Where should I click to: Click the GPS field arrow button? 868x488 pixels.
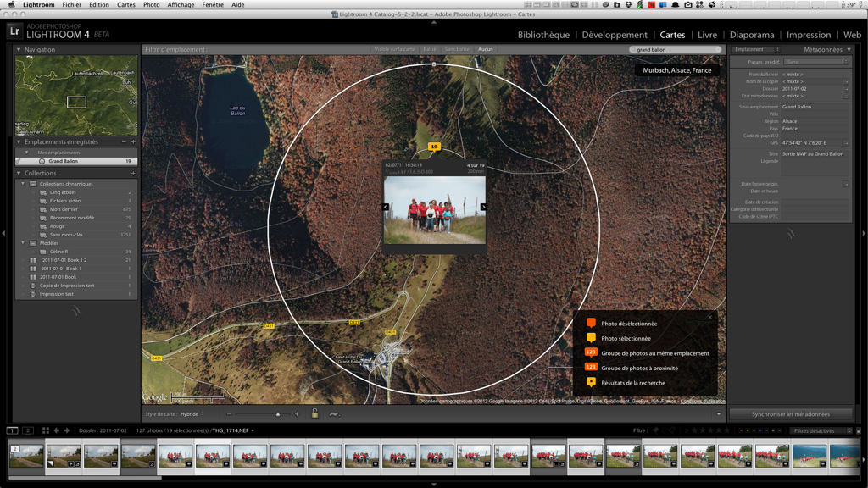tap(846, 142)
